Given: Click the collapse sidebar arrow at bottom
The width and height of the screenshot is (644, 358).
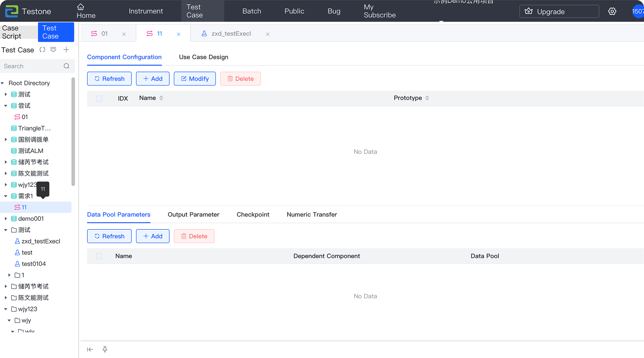Looking at the screenshot, I should 90,349.
